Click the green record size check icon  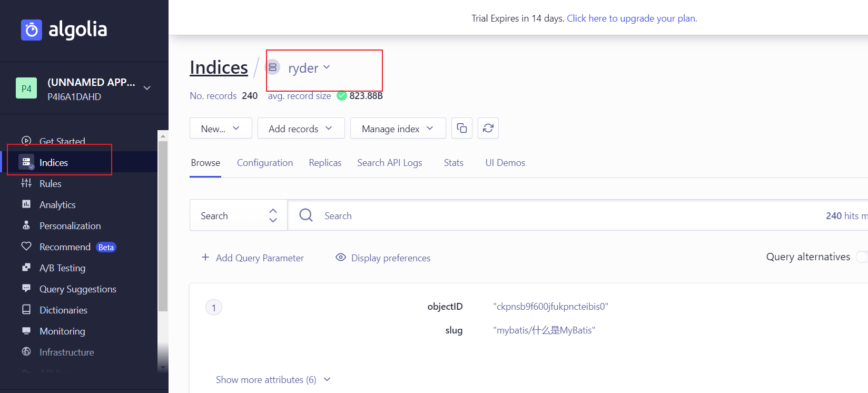coord(342,95)
